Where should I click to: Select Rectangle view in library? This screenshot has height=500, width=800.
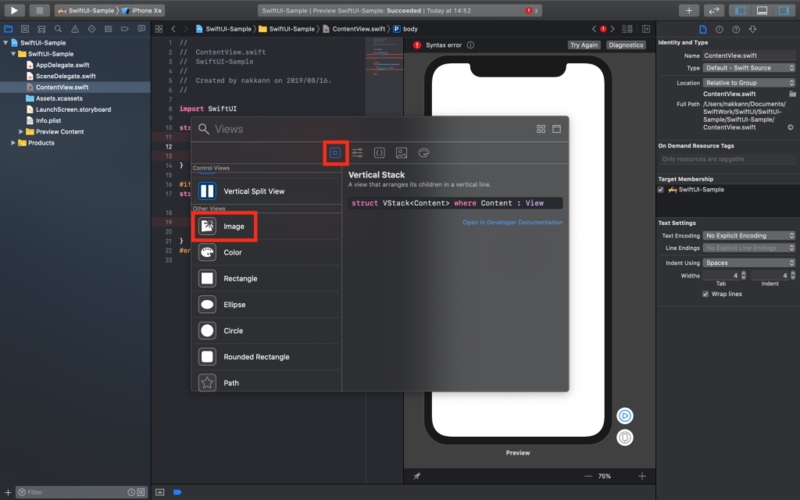(266, 279)
